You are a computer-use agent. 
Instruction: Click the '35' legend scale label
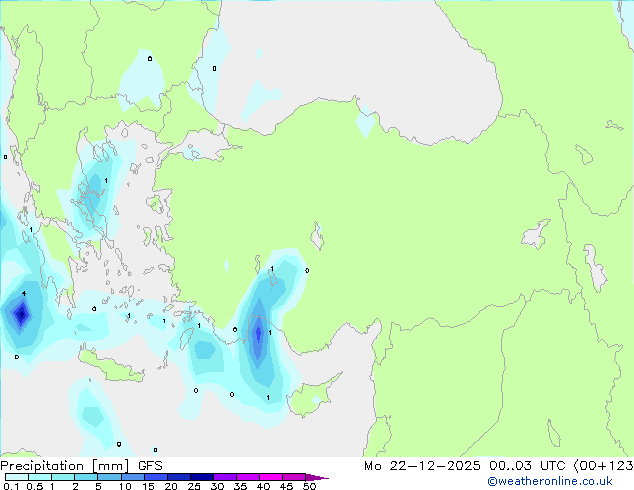(x=240, y=486)
